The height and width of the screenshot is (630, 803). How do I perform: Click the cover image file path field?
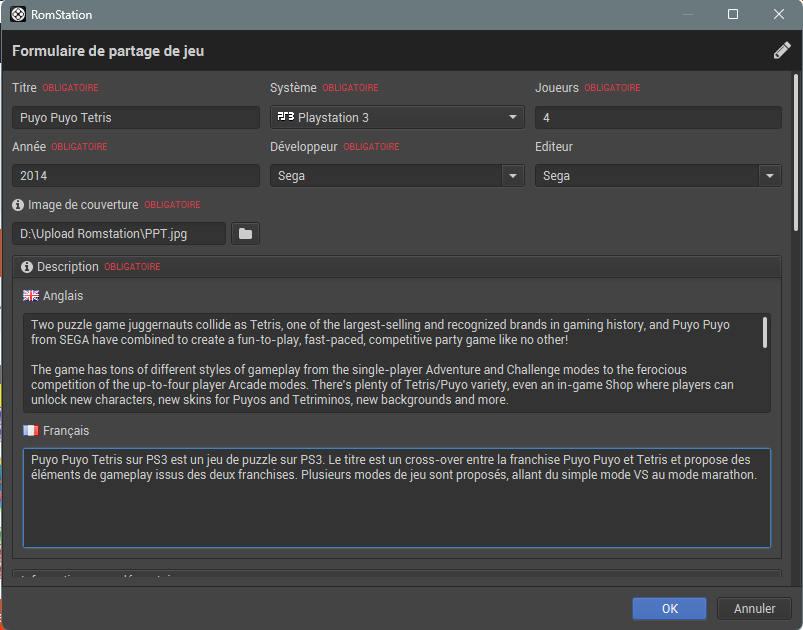[x=119, y=234]
